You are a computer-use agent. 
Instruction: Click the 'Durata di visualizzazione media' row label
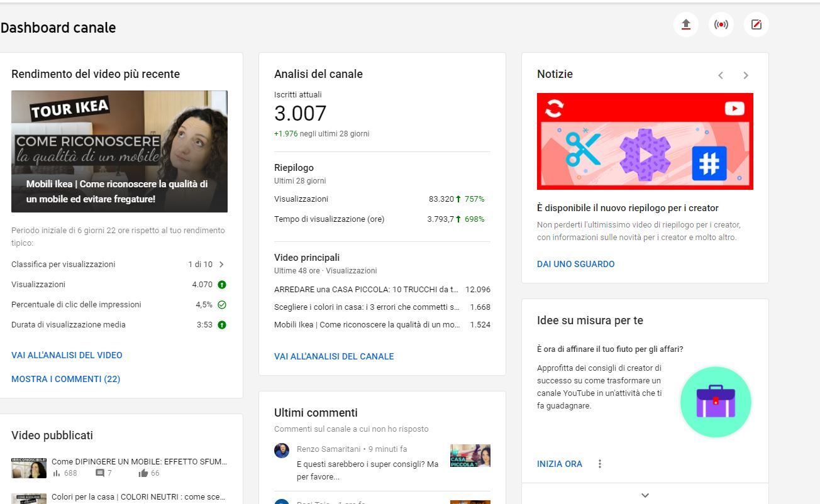(69, 325)
